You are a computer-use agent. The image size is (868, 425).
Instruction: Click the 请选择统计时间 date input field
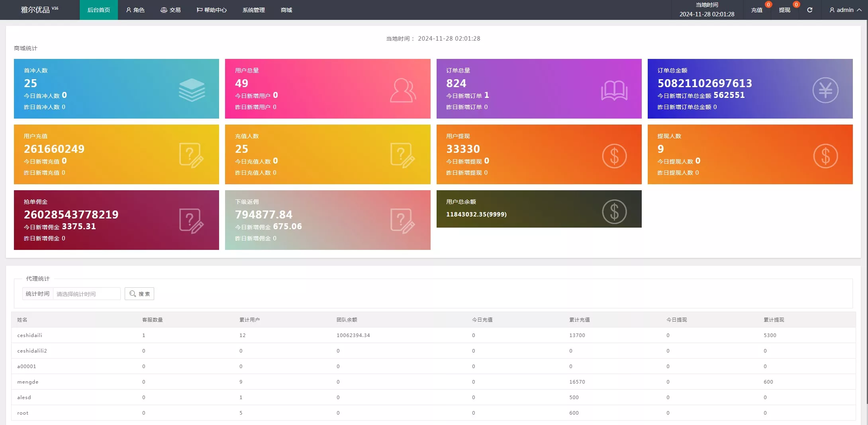pyautogui.click(x=86, y=294)
